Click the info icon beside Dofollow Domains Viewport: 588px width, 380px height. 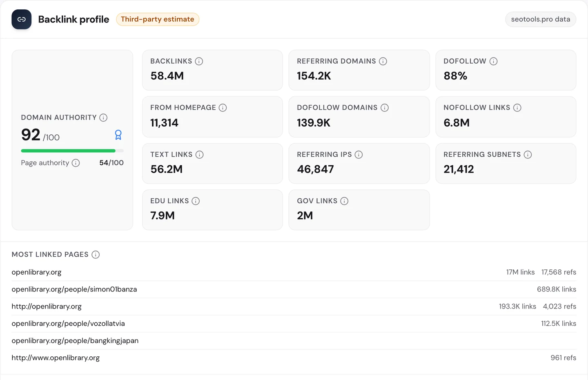[385, 108]
